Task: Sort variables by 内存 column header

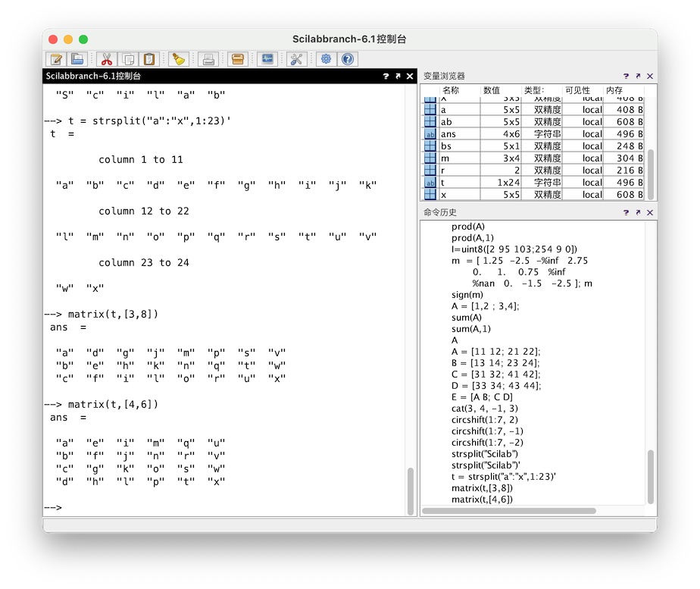Action: pyautogui.click(x=614, y=90)
